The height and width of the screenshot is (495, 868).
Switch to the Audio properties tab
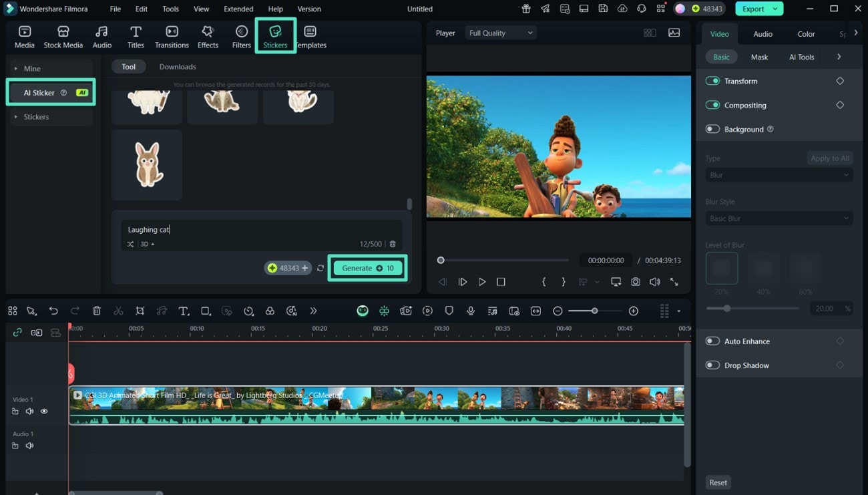click(763, 33)
